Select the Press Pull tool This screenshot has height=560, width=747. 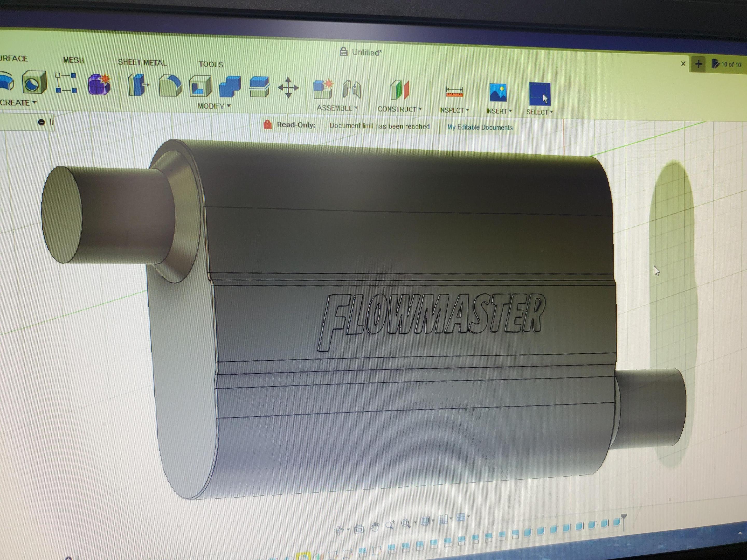point(138,85)
